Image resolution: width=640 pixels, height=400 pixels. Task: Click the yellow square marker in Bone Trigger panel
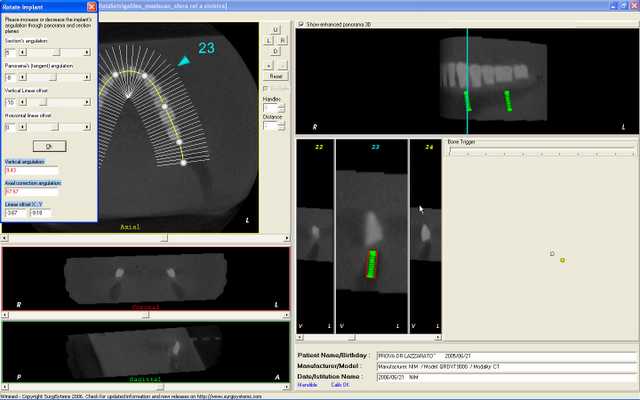point(562,260)
